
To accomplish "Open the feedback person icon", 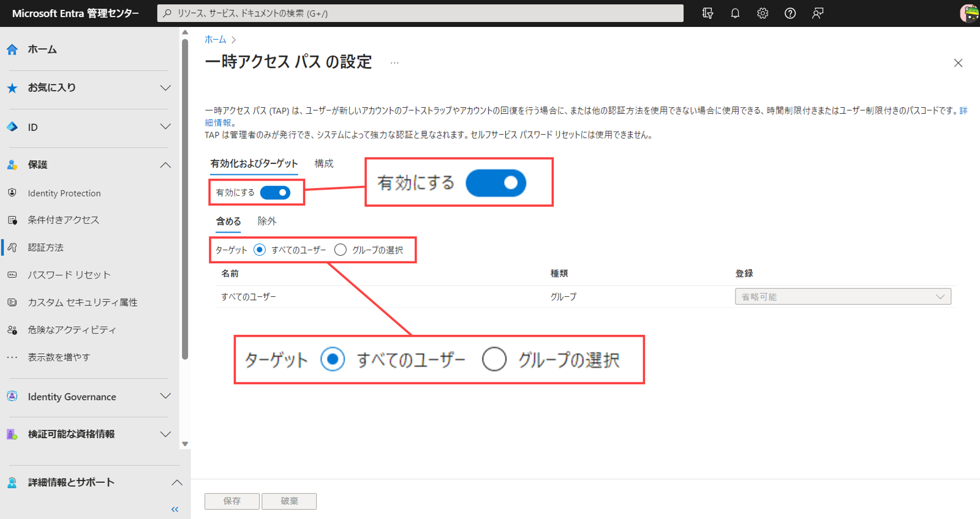I will click(x=818, y=13).
